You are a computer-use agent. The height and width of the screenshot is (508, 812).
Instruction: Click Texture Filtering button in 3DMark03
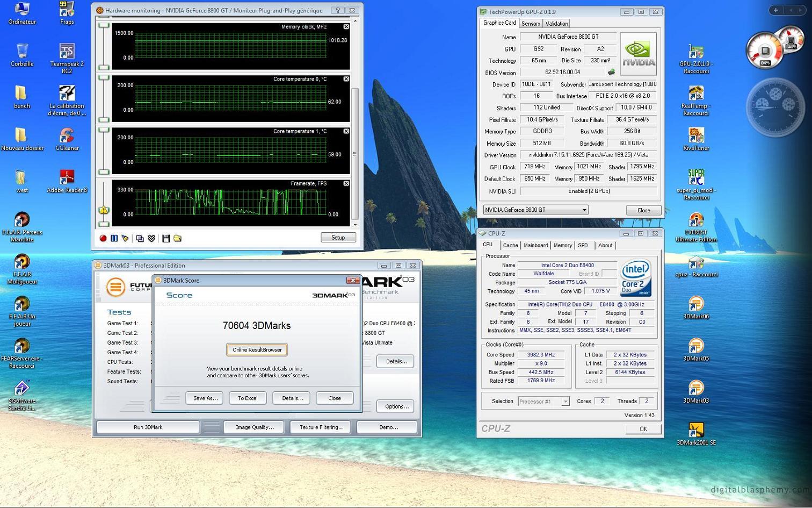click(x=321, y=427)
